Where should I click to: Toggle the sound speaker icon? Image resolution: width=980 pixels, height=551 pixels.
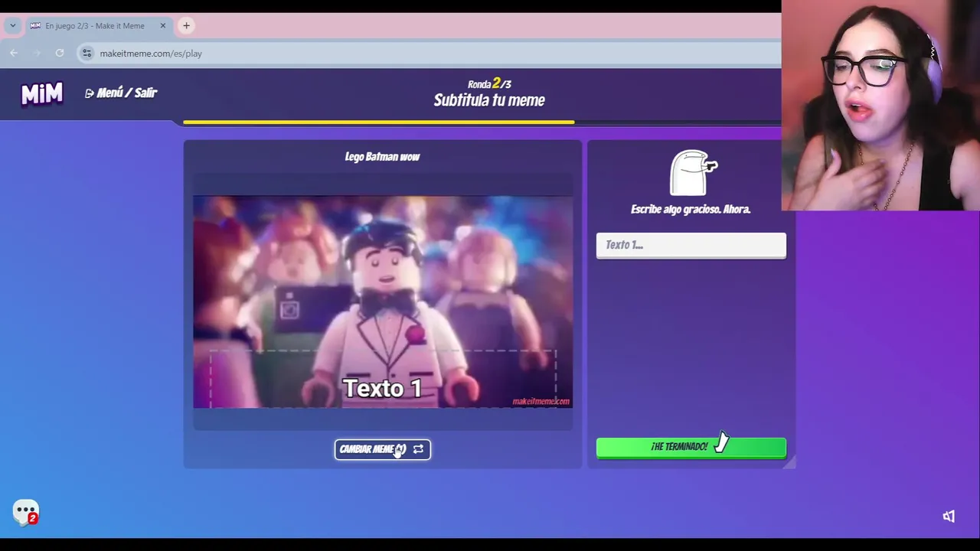[949, 517]
